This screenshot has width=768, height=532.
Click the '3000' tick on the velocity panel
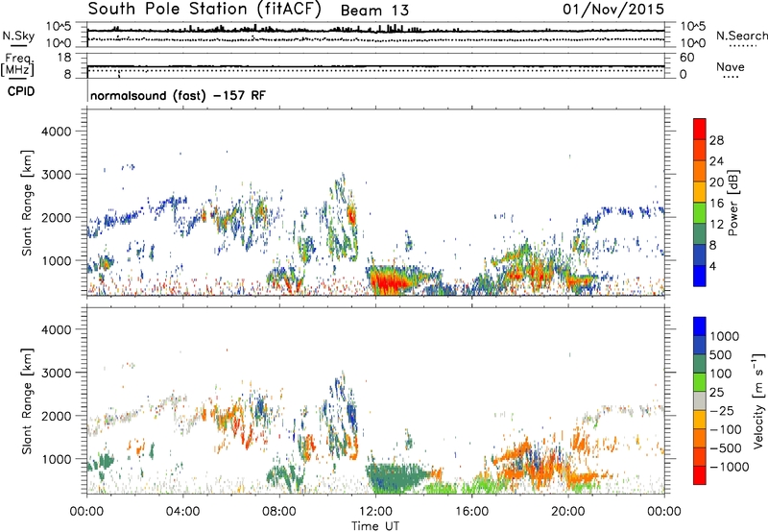point(57,373)
